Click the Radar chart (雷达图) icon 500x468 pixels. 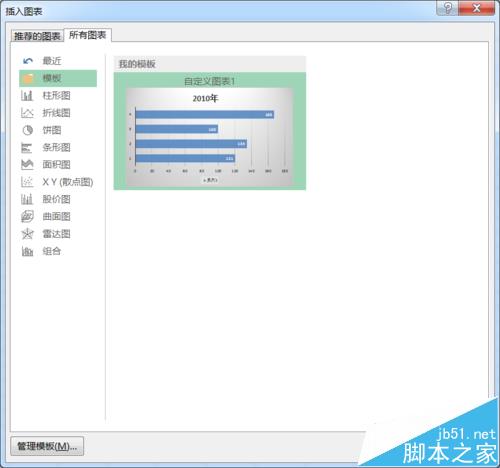coord(27,234)
